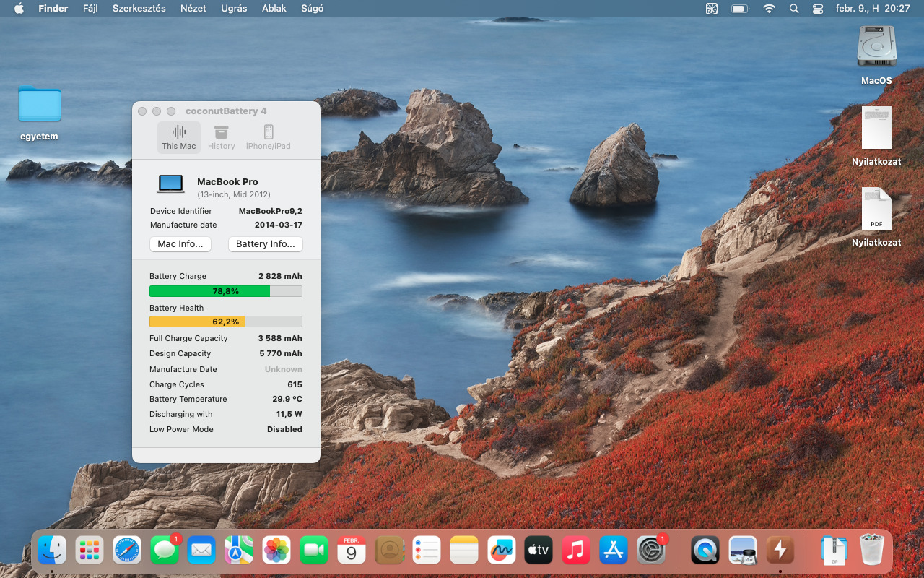Select the egyetem folder on desktop

40,105
